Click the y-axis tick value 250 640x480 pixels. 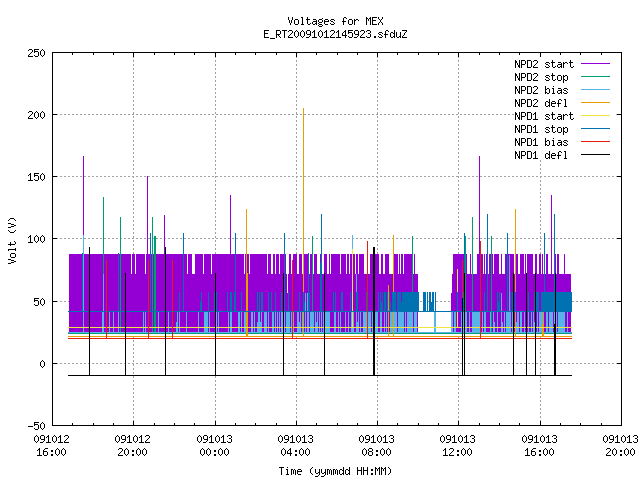click(x=36, y=53)
